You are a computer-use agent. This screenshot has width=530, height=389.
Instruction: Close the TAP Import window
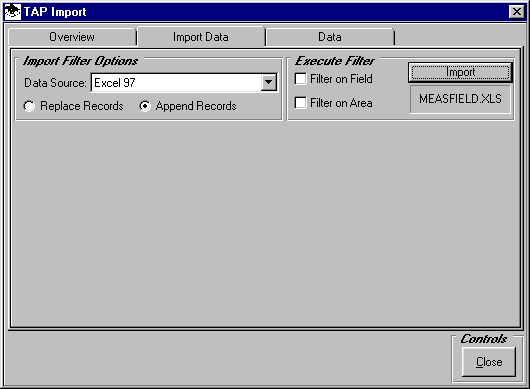[517, 12]
